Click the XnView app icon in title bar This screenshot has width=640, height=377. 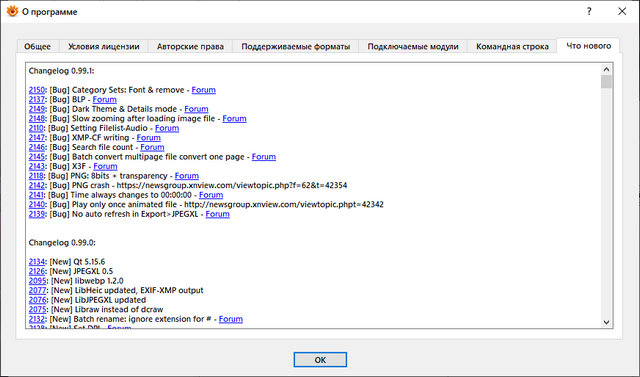tap(12, 11)
